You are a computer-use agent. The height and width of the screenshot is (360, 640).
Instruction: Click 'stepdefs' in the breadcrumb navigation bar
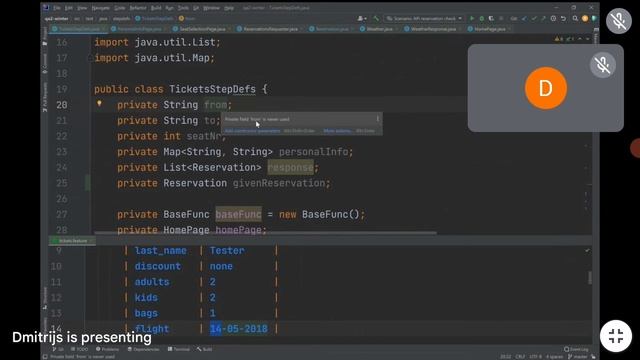coord(121,18)
